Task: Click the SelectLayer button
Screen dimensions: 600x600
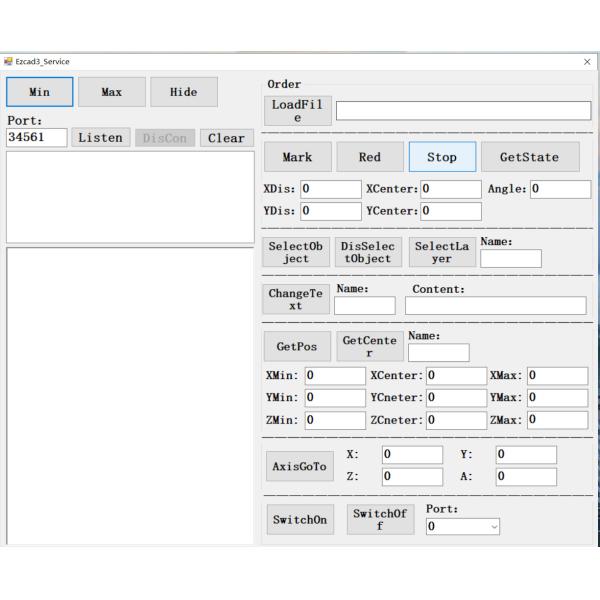Action: click(441, 252)
